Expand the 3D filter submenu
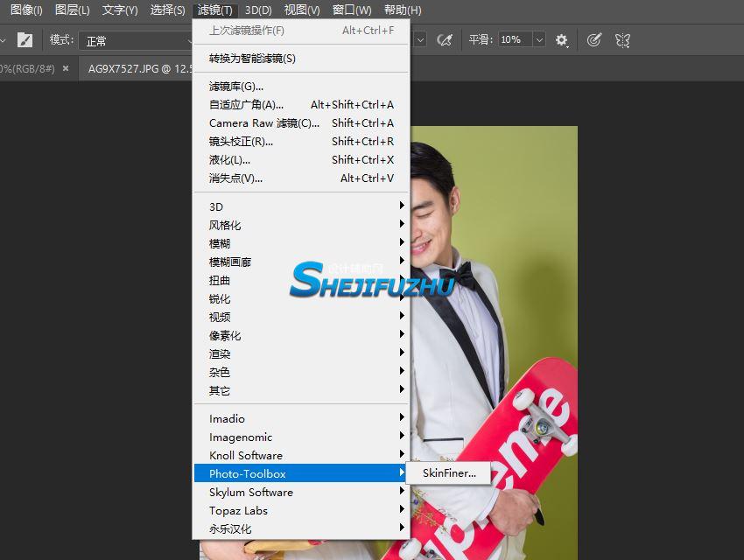This screenshot has width=744, height=560. 301,206
